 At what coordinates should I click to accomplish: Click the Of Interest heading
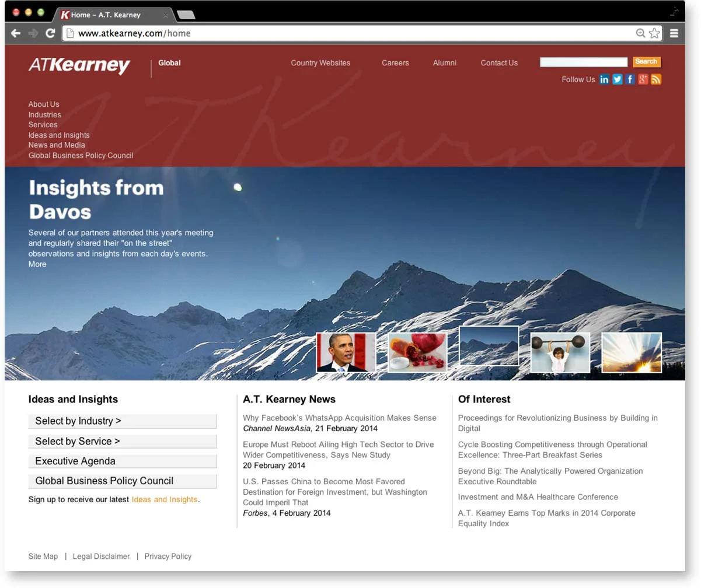pos(484,400)
